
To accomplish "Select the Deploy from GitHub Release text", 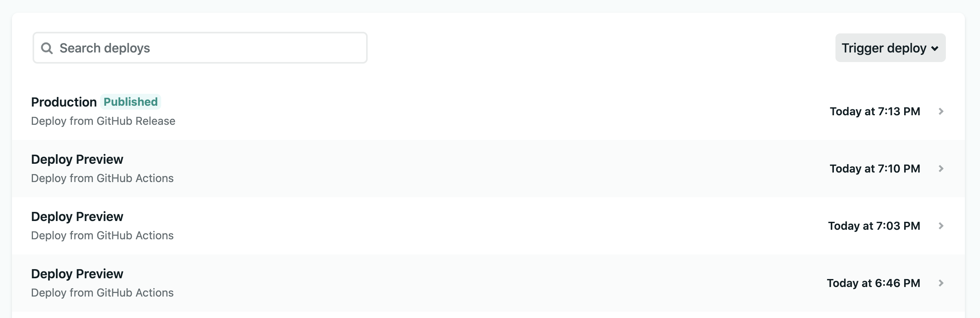I will 103,121.
